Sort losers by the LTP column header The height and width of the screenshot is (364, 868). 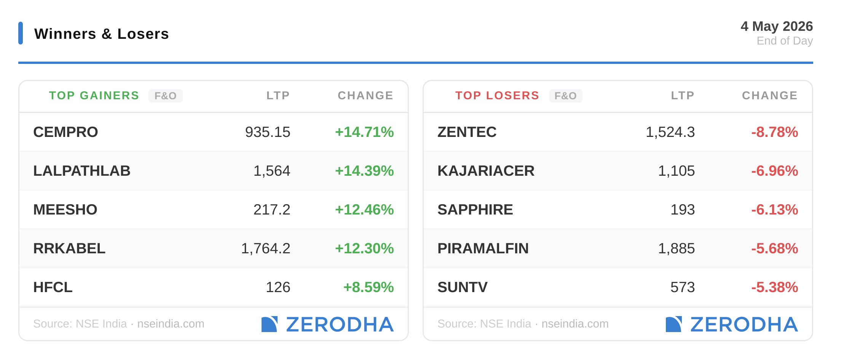click(x=683, y=95)
